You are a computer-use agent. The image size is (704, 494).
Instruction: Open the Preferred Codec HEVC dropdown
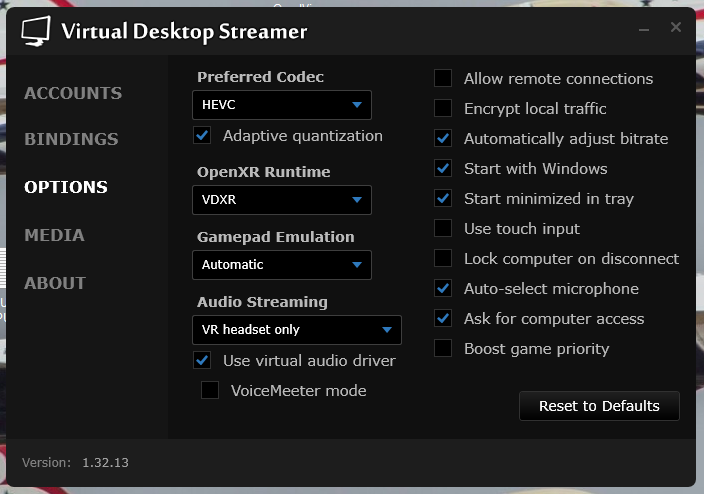tap(282, 105)
